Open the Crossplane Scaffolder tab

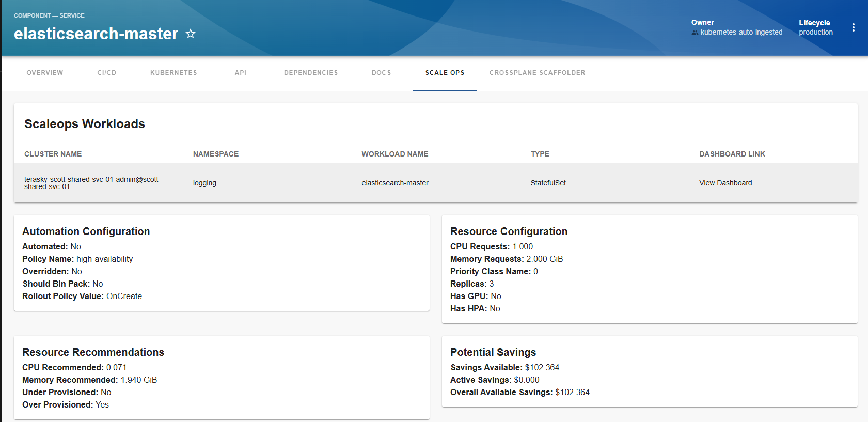(537, 73)
